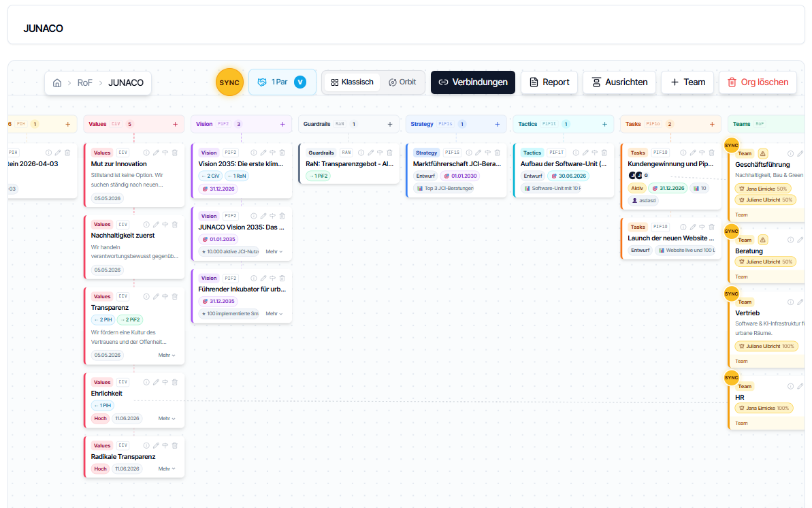812x508 pixels.
Task: Add a new Tactics entry with plus
Action: (x=604, y=125)
